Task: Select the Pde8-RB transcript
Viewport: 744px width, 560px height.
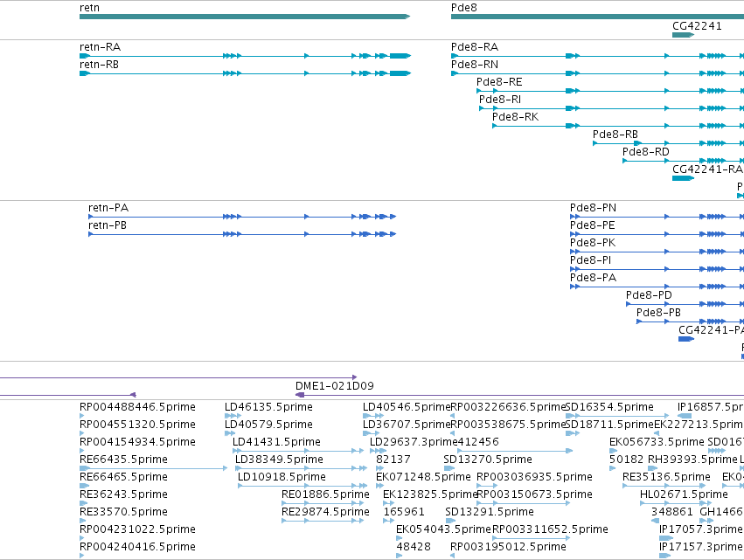Action: [x=668, y=143]
